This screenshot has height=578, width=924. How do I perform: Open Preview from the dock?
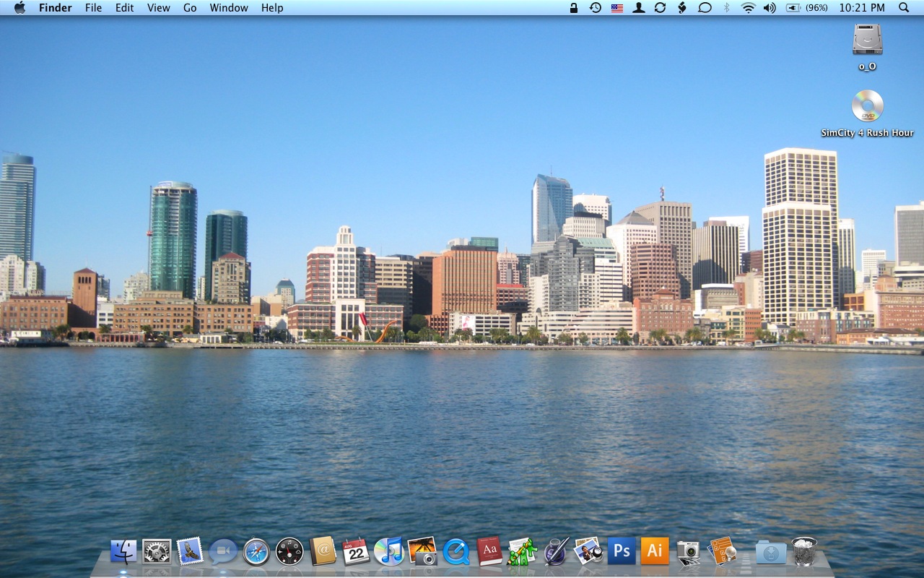(x=589, y=552)
